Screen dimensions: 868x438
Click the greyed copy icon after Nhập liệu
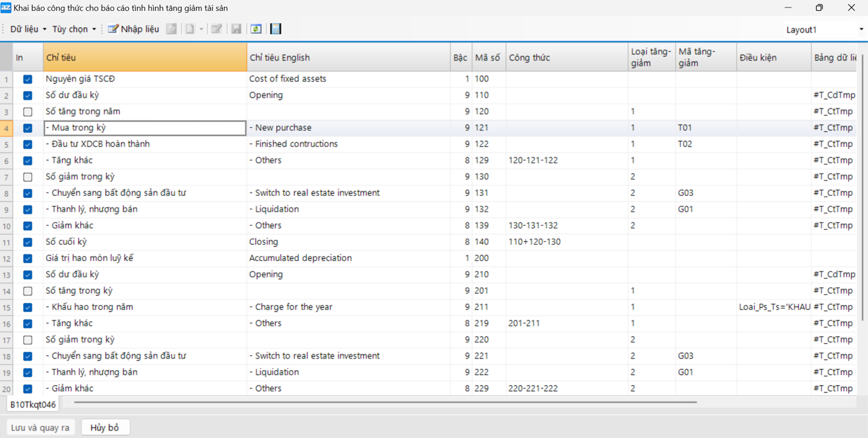click(x=172, y=29)
